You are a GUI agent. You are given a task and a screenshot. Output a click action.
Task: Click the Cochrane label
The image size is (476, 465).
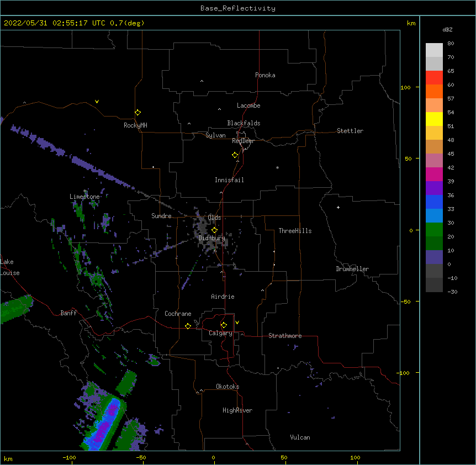tap(178, 314)
